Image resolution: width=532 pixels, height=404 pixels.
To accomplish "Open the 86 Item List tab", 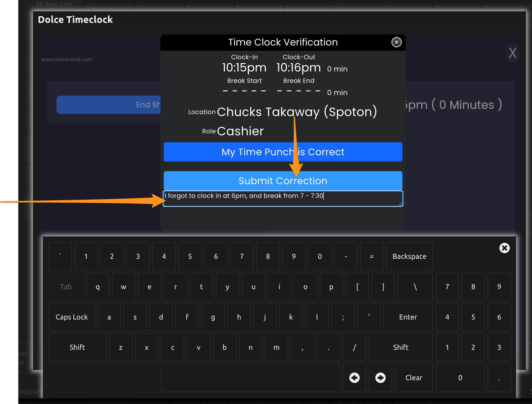I will tap(54, 4).
